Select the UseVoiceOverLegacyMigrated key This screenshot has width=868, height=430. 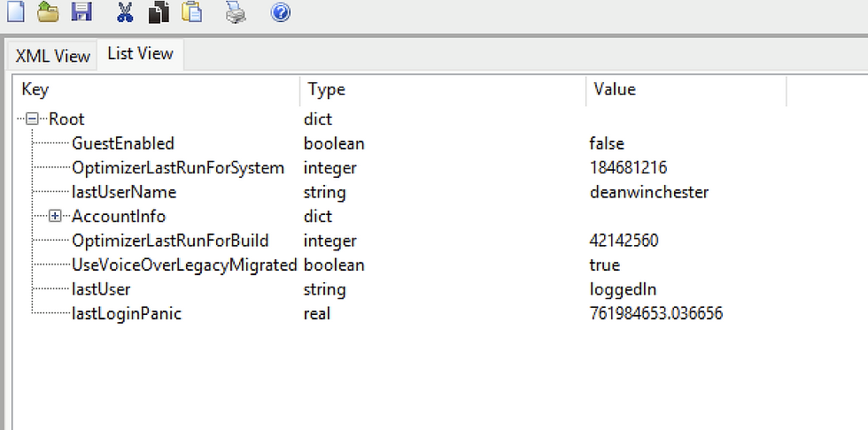click(x=184, y=265)
